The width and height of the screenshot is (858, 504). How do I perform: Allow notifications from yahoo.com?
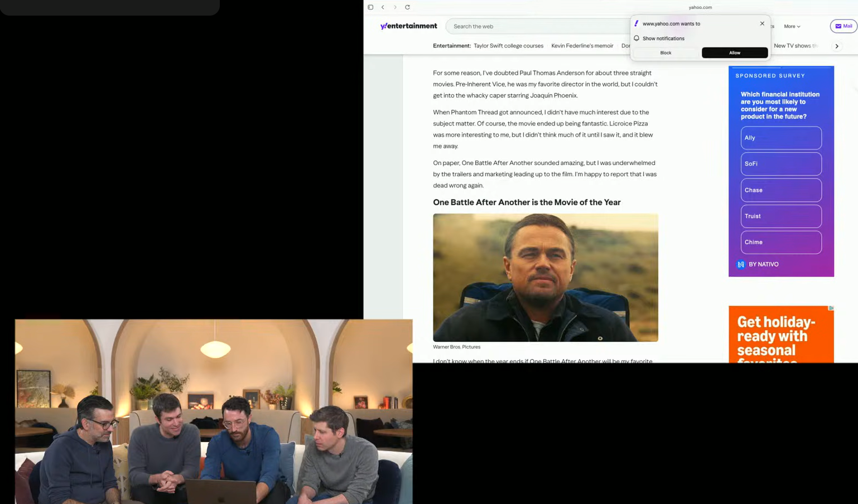click(x=734, y=53)
